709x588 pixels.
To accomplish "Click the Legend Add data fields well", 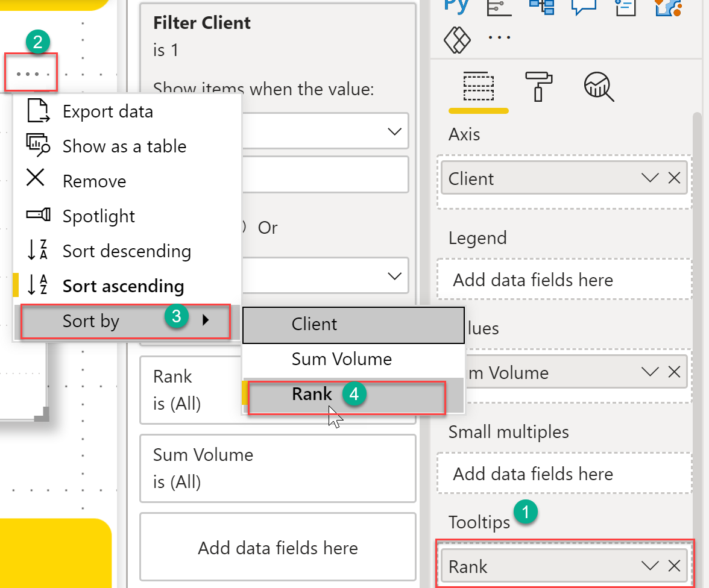I will tap(533, 280).
